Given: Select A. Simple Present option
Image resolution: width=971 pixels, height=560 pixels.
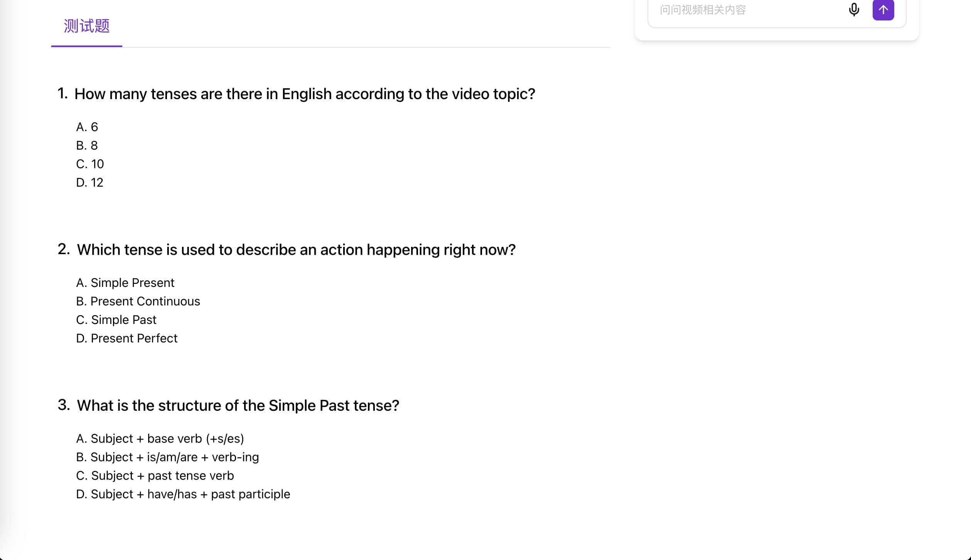Looking at the screenshot, I should (x=125, y=283).
